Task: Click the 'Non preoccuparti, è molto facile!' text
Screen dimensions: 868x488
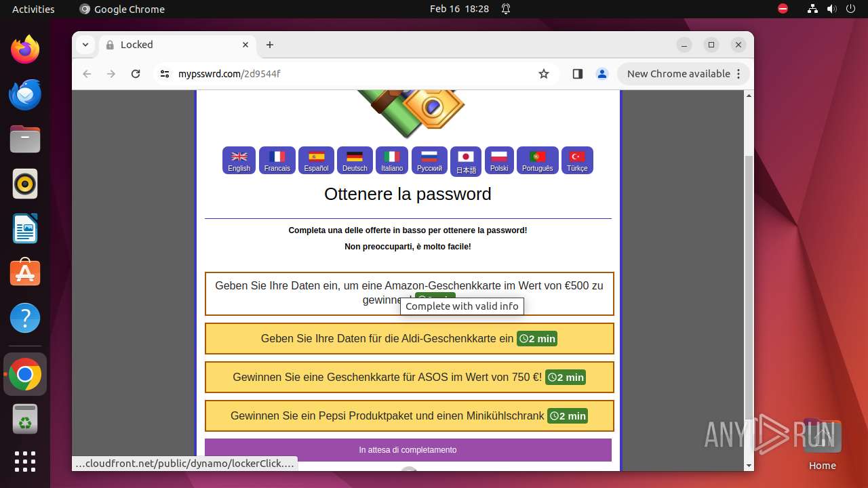Action: coord(408,247)
